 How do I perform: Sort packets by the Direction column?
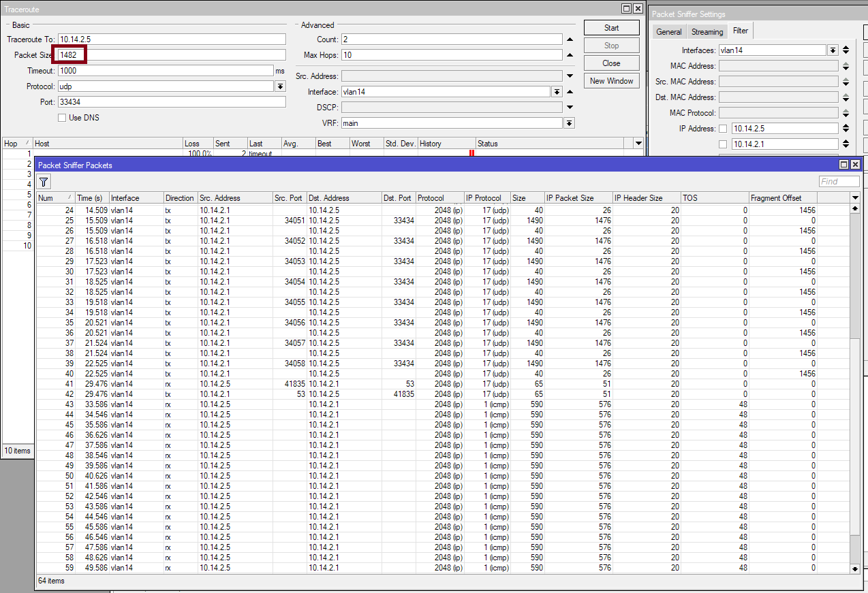coord(181,198)
